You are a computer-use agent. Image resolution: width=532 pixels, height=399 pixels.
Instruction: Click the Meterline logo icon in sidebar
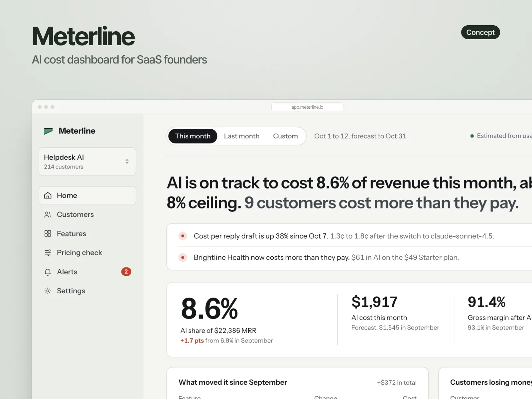coord(48,131)
